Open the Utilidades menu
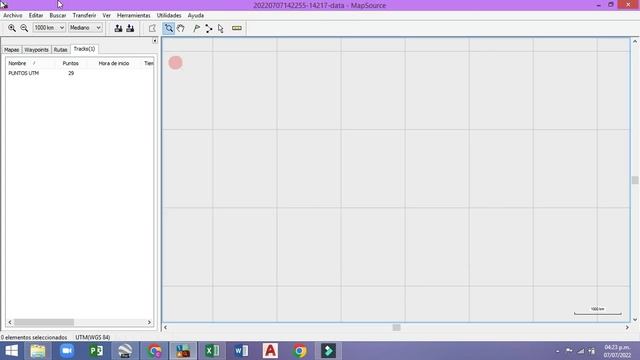Screen dimensions: 640x360 coord(169,15)
